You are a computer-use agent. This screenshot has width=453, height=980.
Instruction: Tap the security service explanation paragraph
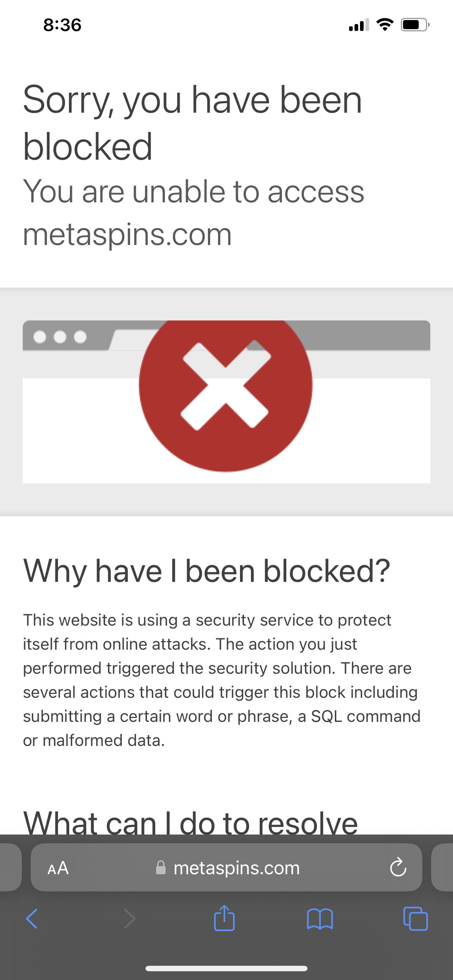(x=221, y=680)
